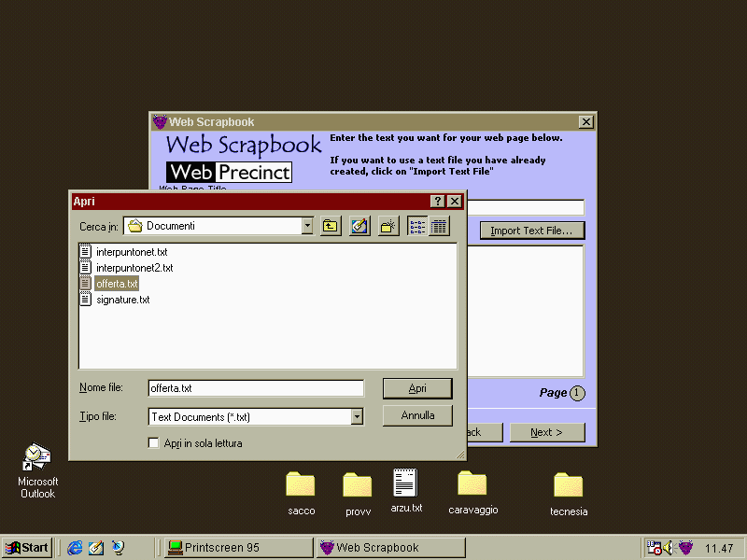This screenshot has width=747, height=560.
Task: Close the Apri dialog
Action: [455, 202]
